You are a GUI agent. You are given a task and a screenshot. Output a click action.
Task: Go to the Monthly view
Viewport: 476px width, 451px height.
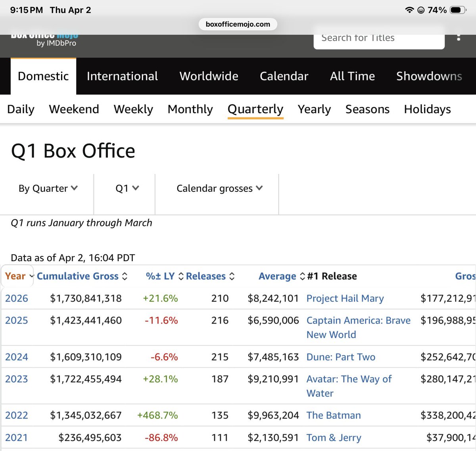(190, 109)
